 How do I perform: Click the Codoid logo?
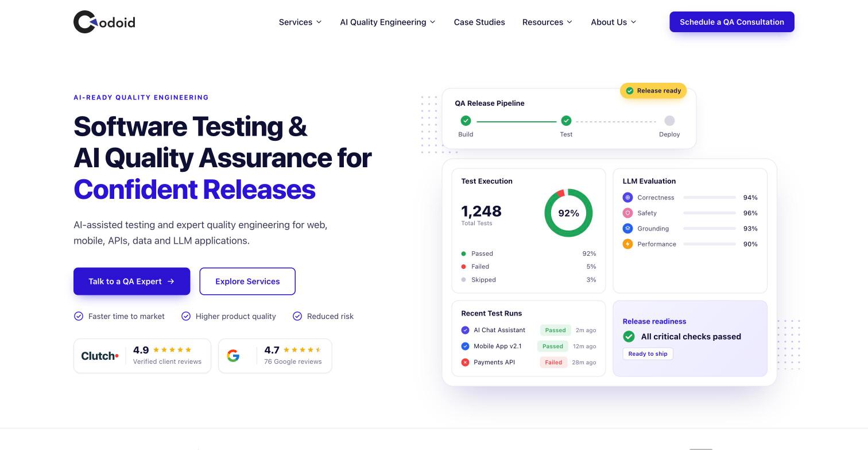tap(104, 22)
